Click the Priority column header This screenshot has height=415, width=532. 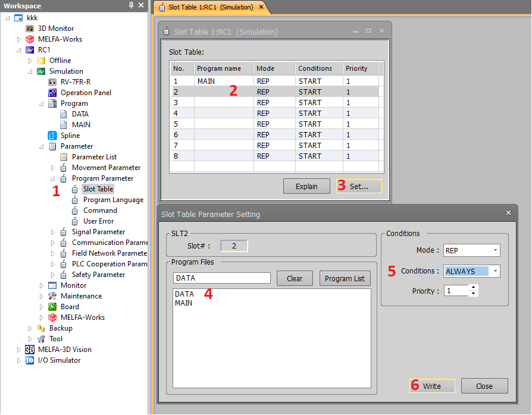coord(361,68)
